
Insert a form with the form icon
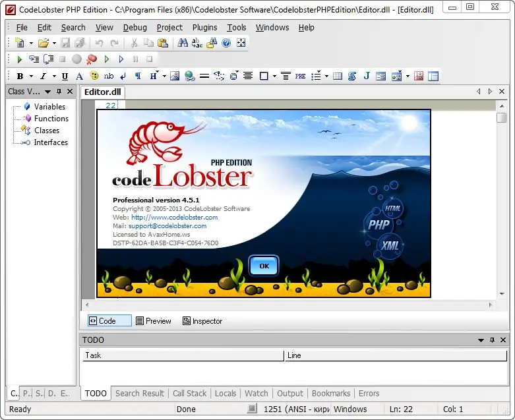tap(381, 76)
